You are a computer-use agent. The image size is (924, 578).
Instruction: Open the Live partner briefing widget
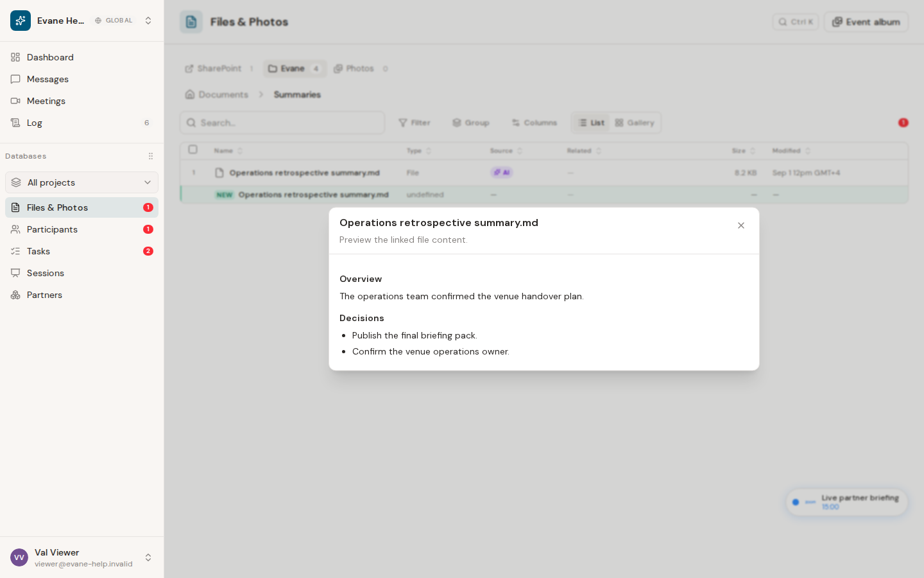point(847,502)
